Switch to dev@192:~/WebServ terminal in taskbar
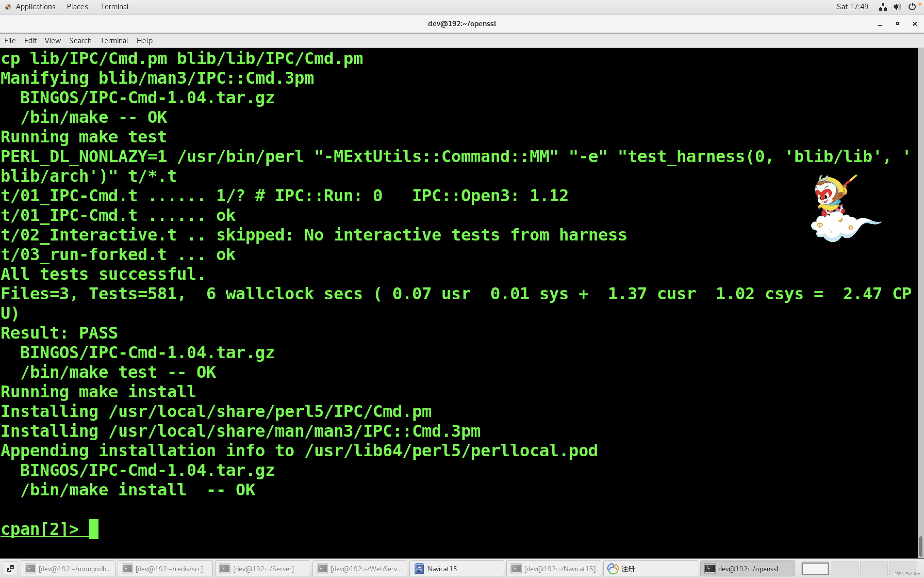 (360, 568)
